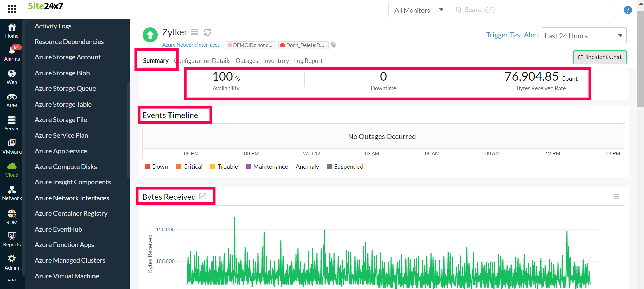The height and width of the screenshot is (289, 644).
Task: Toggle the Critical legend item
Action: [x=189, y=167]
